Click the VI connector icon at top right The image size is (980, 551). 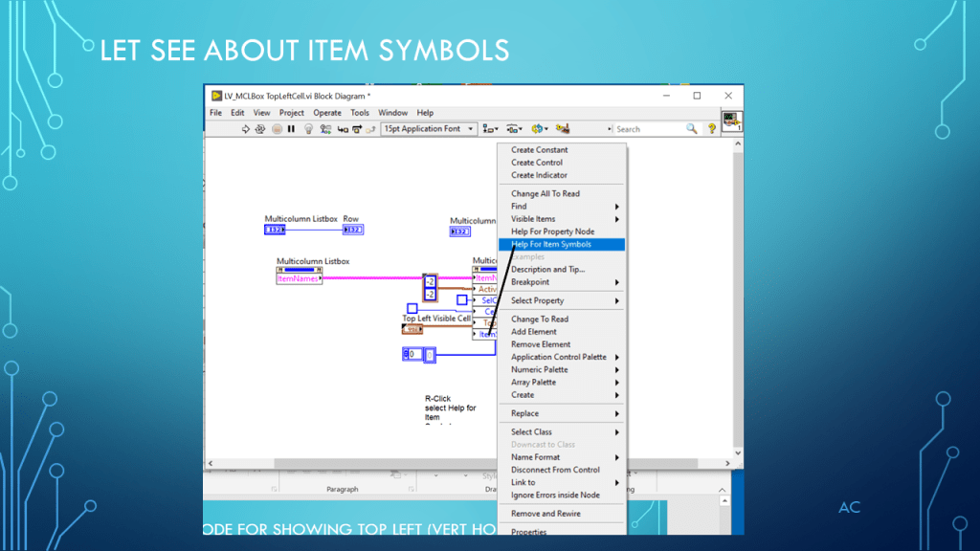(732, 120)
